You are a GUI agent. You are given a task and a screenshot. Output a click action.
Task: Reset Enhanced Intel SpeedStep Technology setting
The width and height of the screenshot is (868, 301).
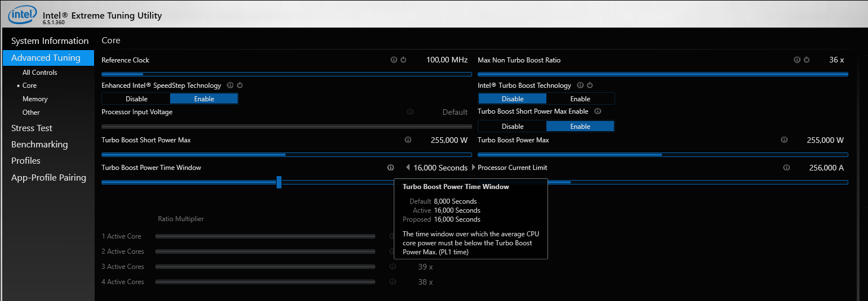tap(239, 86)
